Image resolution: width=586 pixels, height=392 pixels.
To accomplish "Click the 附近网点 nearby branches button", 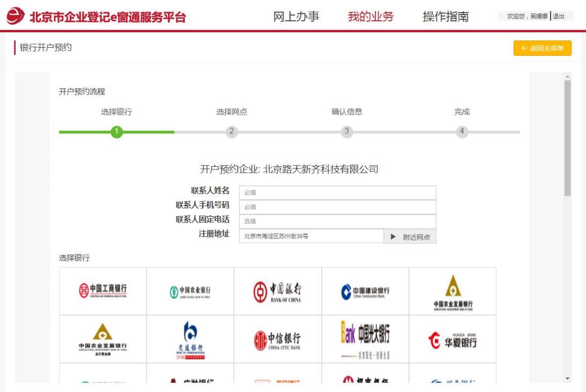I will [x=410, y=236].
